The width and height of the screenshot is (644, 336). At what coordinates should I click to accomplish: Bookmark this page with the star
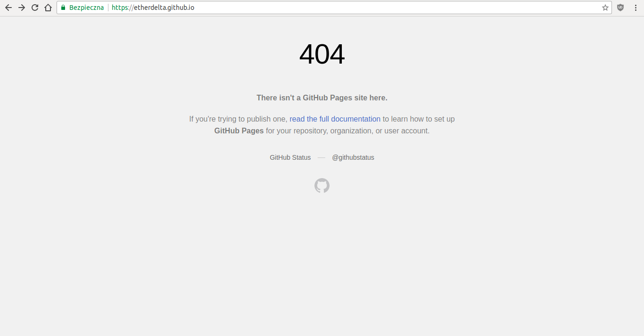pos(605,8)
